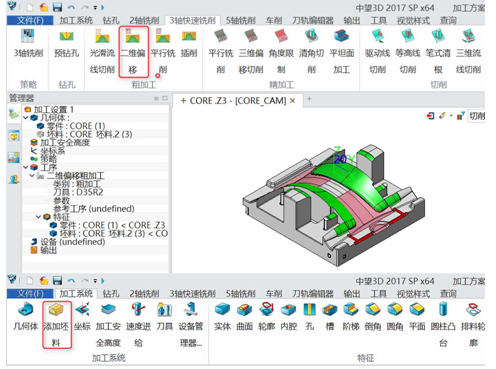Collapse the 特征 tree node
Screen dimensions: 496x369
pyautogui.click(x=38, y=217)
